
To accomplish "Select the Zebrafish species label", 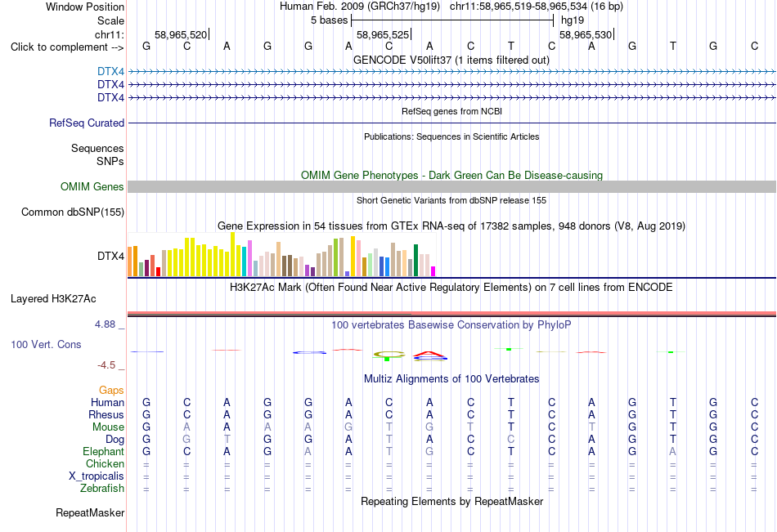I will [102, 489].
